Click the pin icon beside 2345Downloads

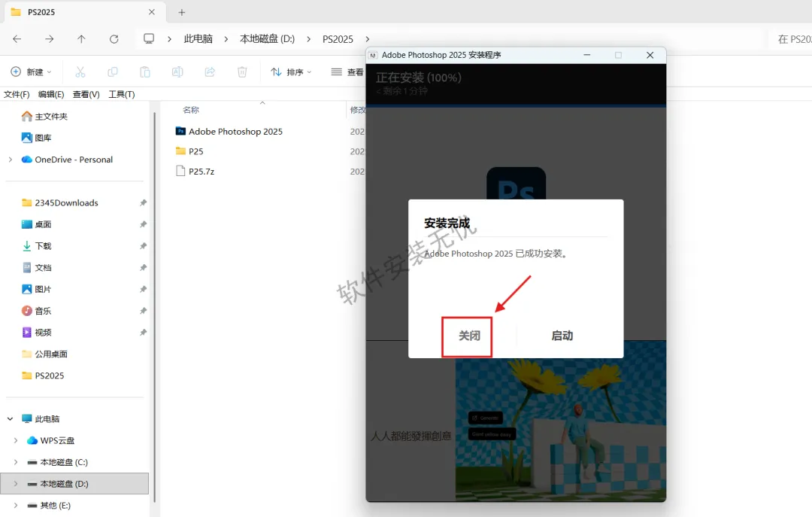point(143,202)
